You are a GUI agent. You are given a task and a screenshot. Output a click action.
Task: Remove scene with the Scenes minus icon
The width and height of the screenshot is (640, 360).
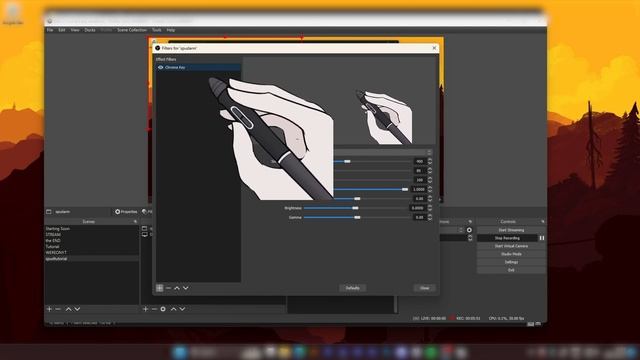pos(58,309)
